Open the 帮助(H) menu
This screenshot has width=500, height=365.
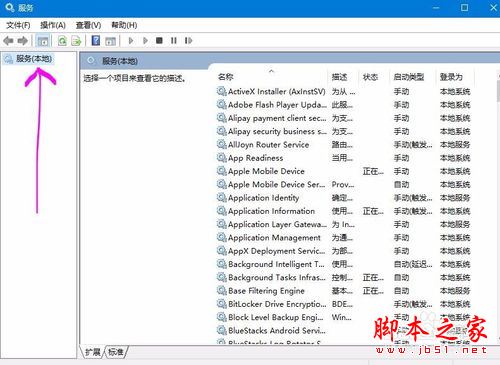click(124, 25)
